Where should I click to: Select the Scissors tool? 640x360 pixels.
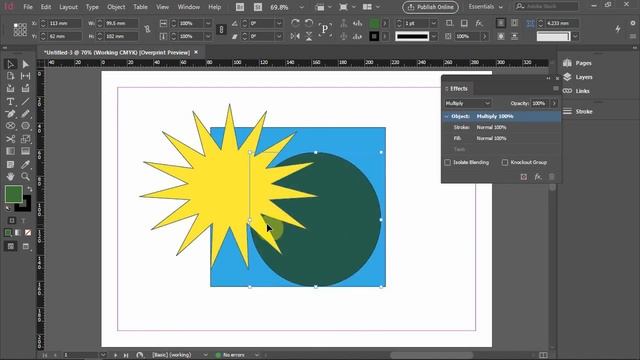click(x=11, y=139)
